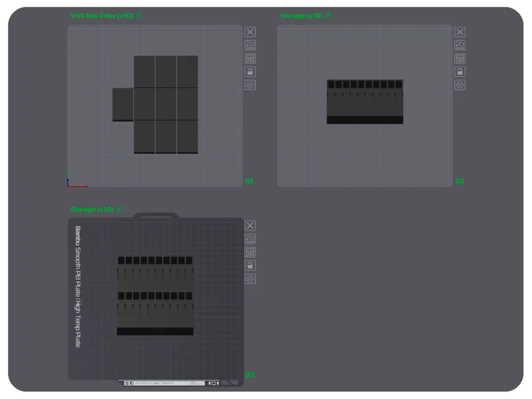
Task: Arrange objects on Storage (x20) plate
Action: pos(250,252)
